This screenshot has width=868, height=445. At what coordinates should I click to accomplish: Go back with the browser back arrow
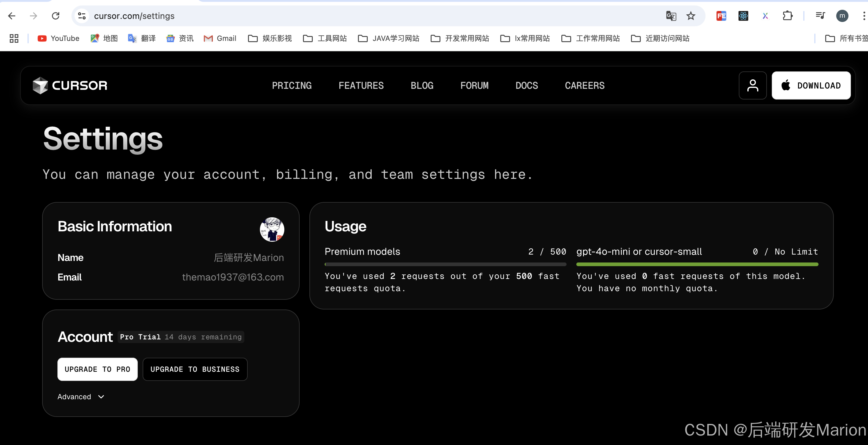tap(12, 16)
